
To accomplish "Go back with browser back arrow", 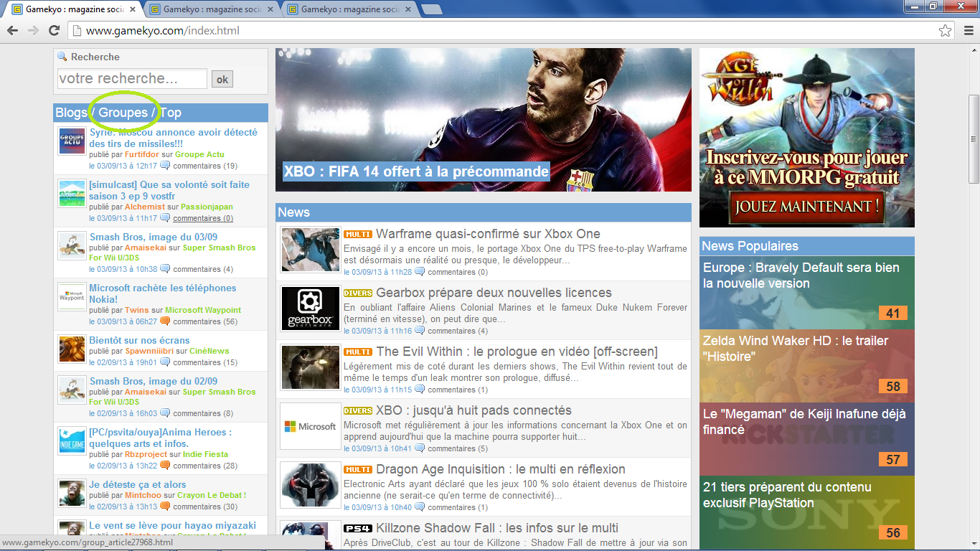I will coord(12,31).
